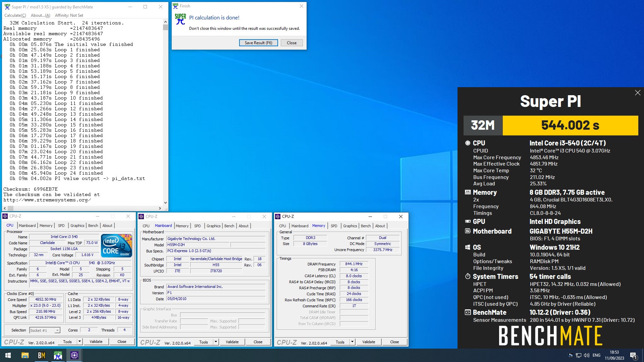This screenshot has width=644, height=362.
Task: Click Super PI vertical scrollbar up arrow
Action: (x=165, y=22)
